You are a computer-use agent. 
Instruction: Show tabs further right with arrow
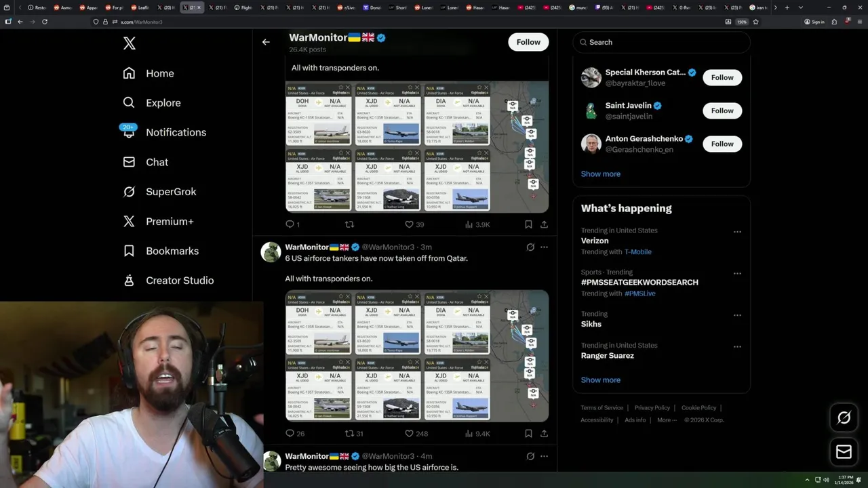pyautogui.click(x=775, y=7)
